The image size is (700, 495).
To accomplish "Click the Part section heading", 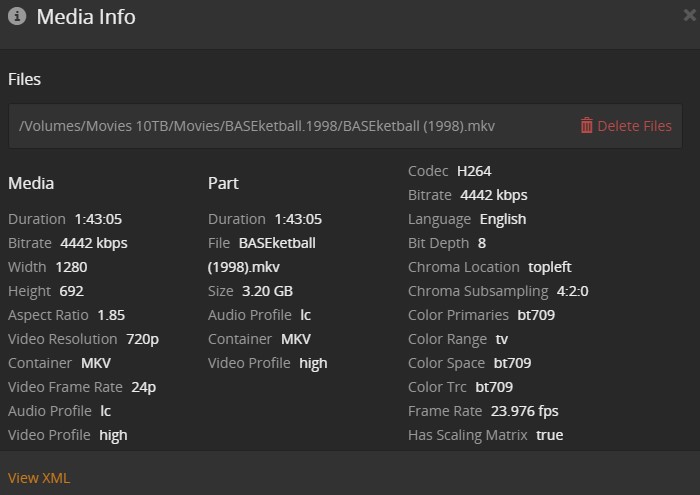I will 223,183.
